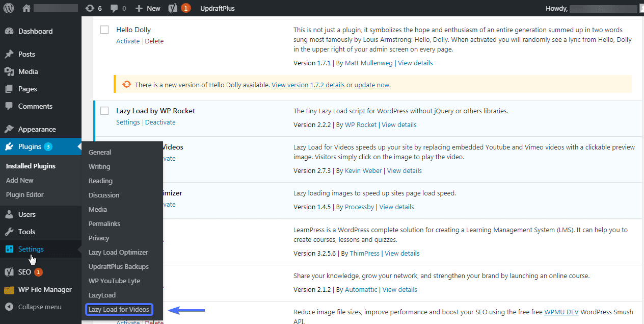
Task: Open View version 1.7.2 details link
Action: tap(308, 85)
